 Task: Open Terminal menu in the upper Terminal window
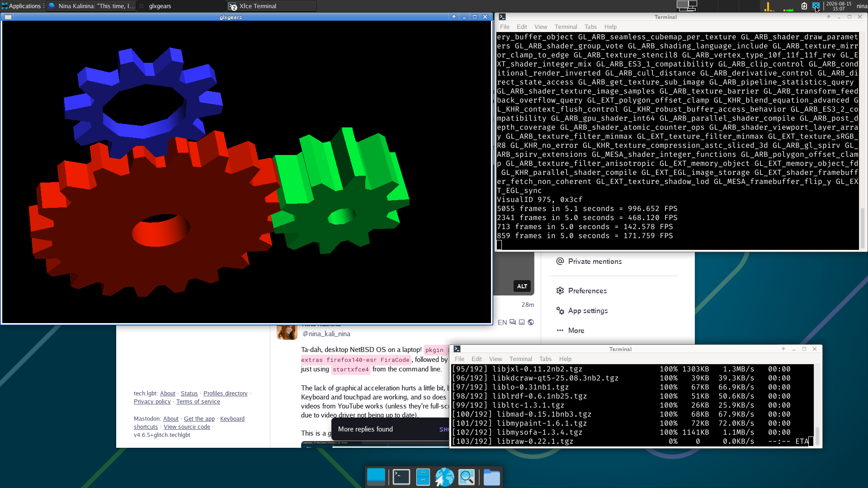click(x=566, y=27)
